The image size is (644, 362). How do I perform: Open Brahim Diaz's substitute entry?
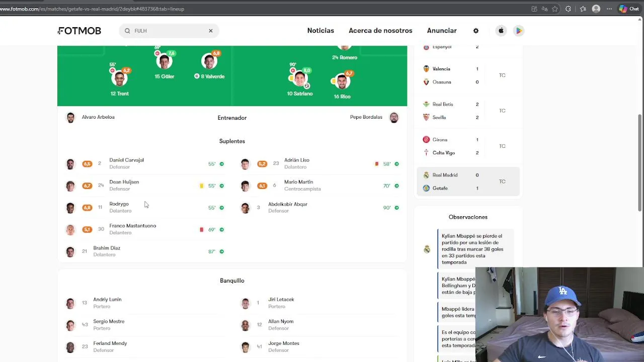click(x=145, y=251)
